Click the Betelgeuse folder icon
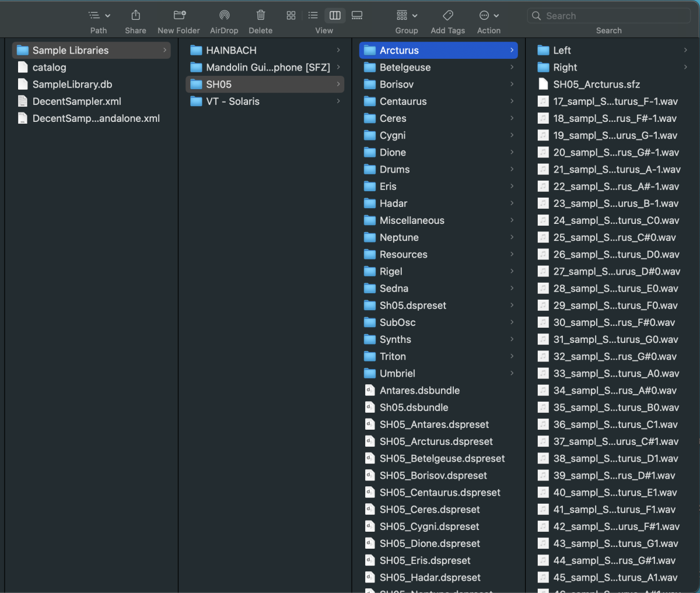 pos(370,68)
